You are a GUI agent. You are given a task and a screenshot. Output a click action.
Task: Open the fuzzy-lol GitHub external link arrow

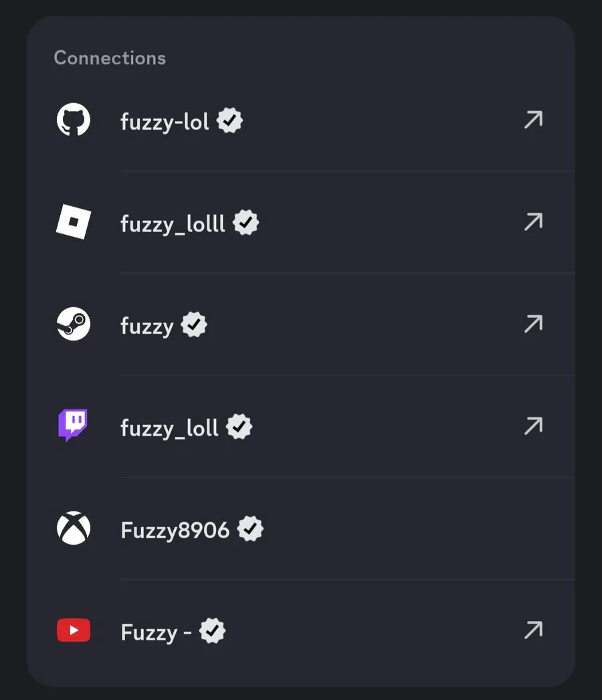point(533,120)
